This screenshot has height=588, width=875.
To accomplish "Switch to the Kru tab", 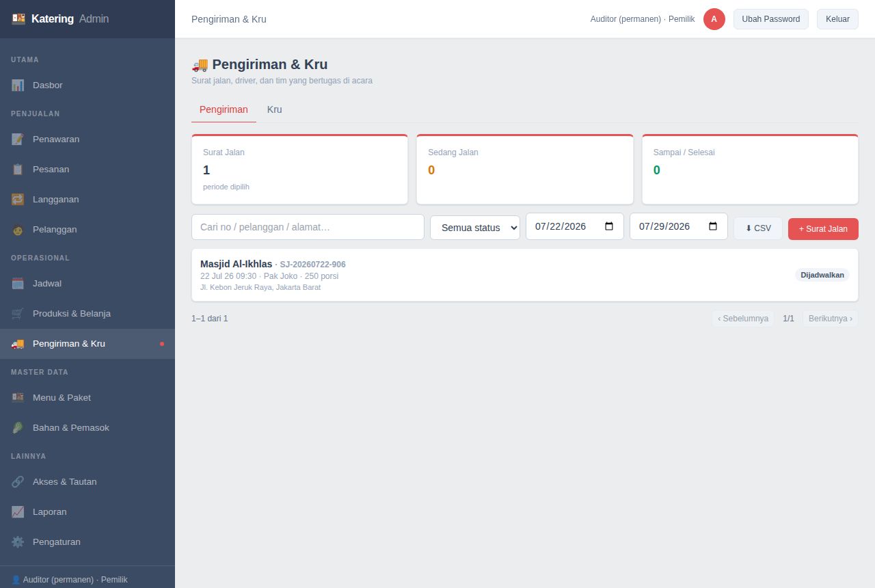I will click(275, 109).
